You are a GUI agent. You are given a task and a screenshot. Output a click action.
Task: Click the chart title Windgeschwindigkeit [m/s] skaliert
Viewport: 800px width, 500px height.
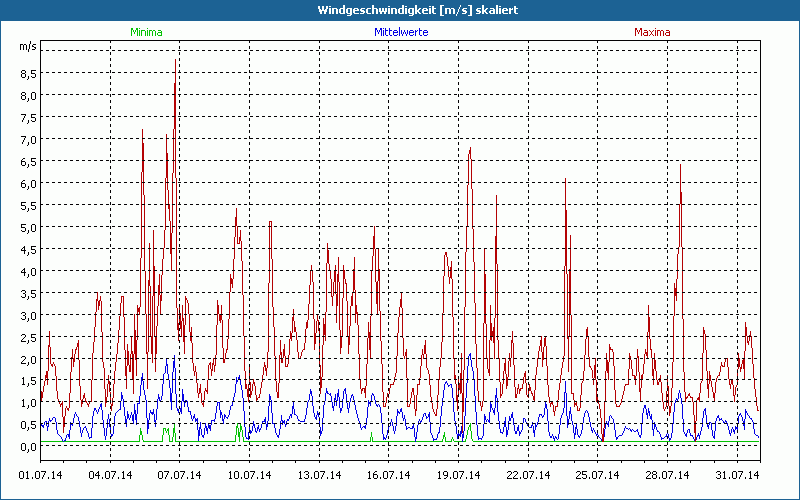(x=401, y=9)
